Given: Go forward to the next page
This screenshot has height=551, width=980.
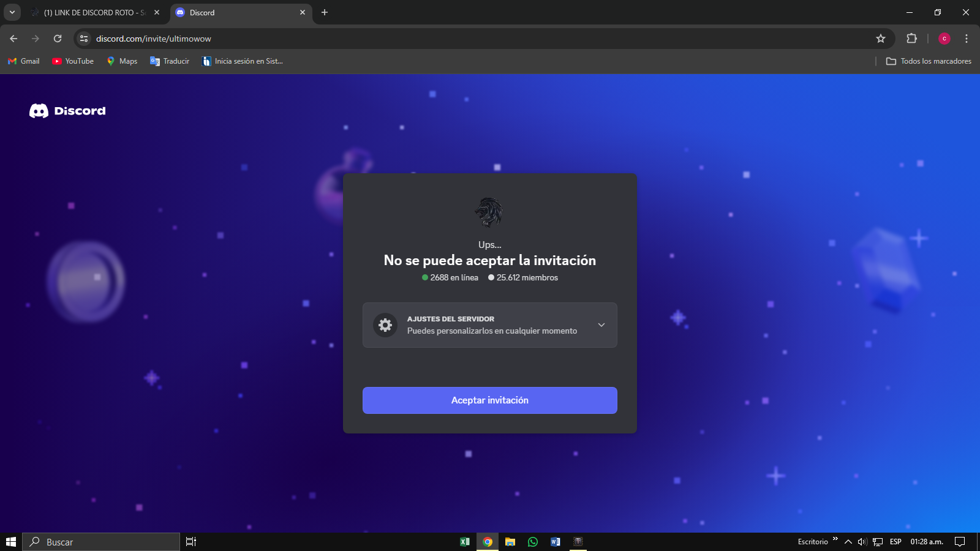Looking at the screenshot, I should click(36, 39).
